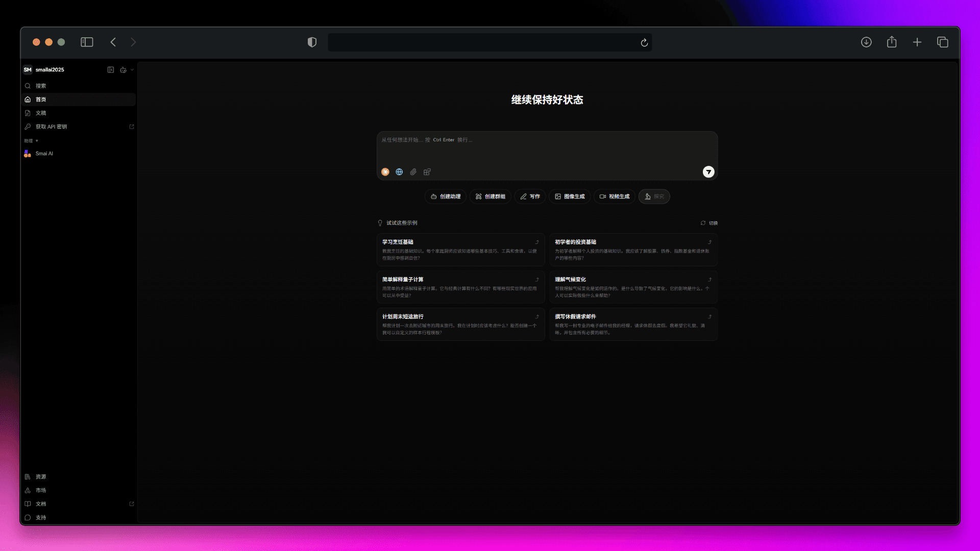The image size is (980, 551).
Task: Collapse the 助理 section triangle
Action: [37, 141]
